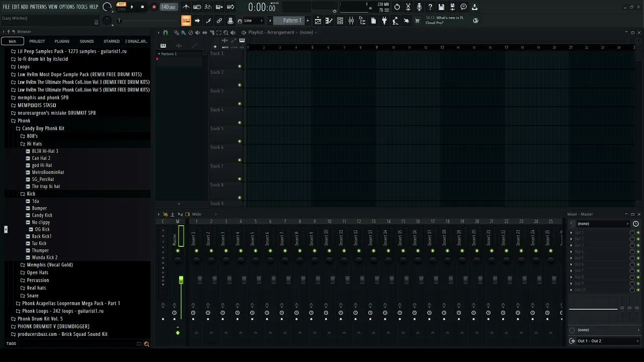Click the audio editor scissors icon
This screenshot has height=362, width=644.
pyautogui.click(x=408, y=7)
